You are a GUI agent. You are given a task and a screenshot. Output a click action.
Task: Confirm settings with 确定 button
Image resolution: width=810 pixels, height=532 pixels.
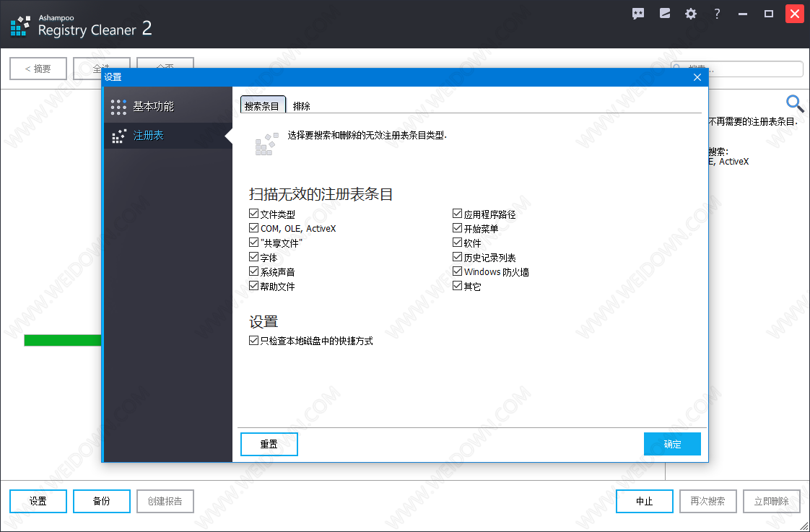click(672, 444)
